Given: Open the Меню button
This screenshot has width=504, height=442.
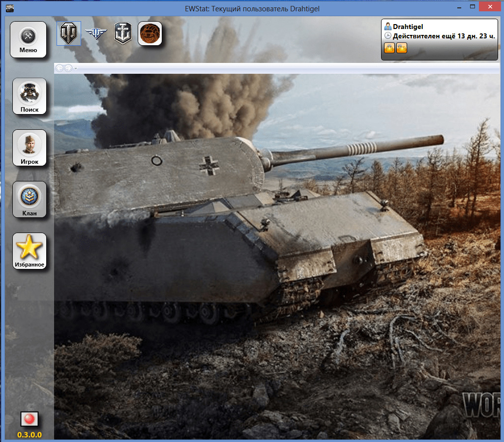Looking at the screenshot, I should click(29, 39).
